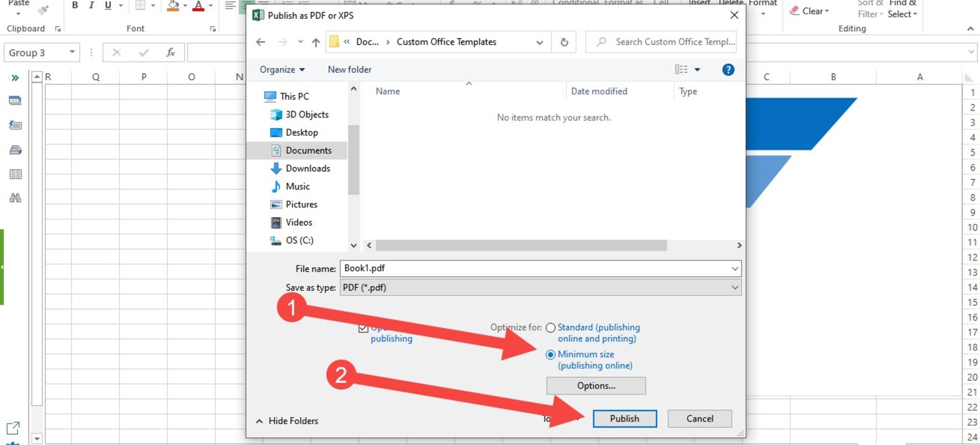Apply Bold formatting in ribbon
Viewport: 980px width, 445px height.
[75, 6]
